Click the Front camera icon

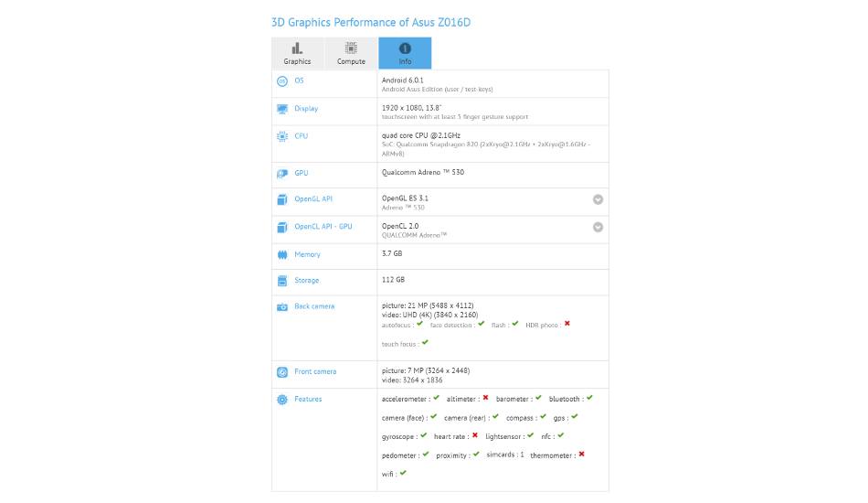[282, 372]
